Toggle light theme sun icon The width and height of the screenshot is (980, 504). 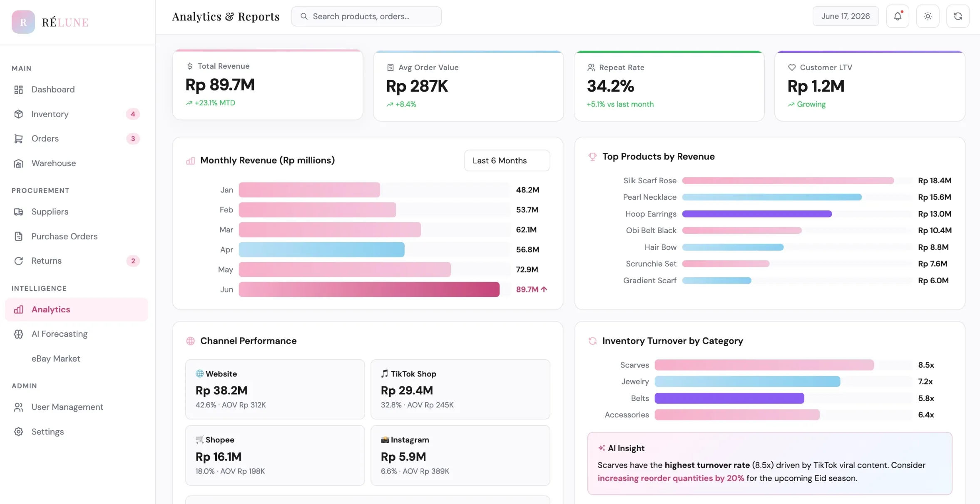[928, 16]
